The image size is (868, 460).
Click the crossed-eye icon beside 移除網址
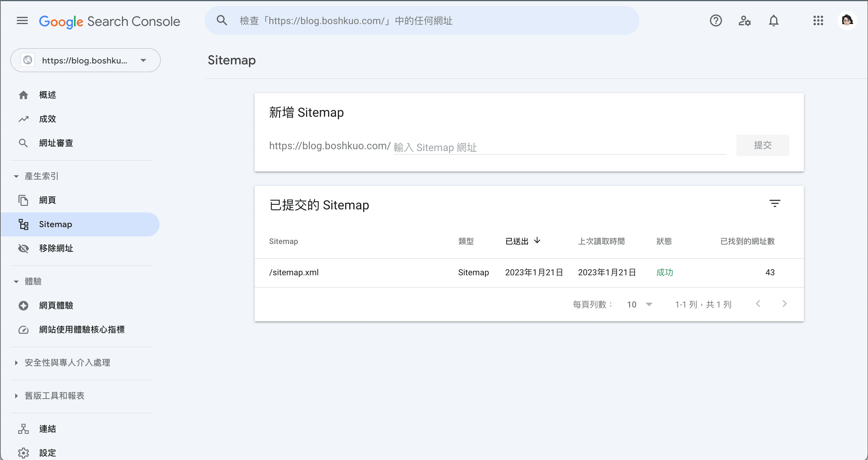(23, 249)
